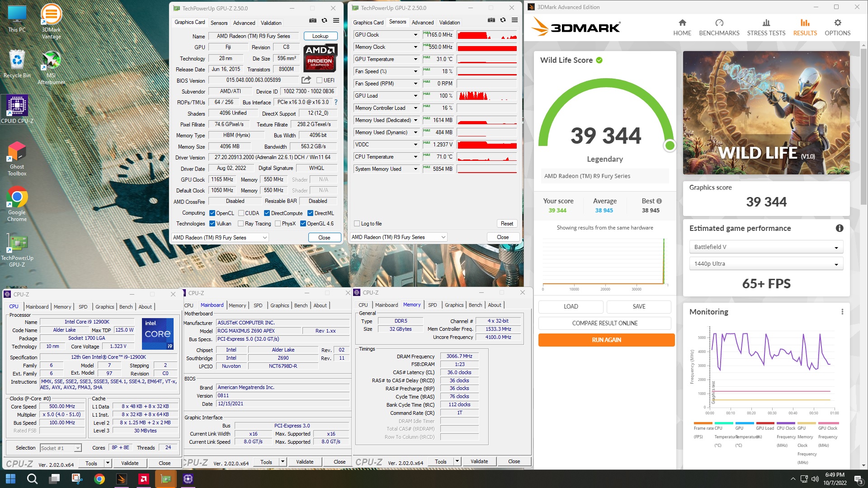Click Reset button in GPU-Z Sensors
This screenshot has height=488, width=868.
[507, 224]
